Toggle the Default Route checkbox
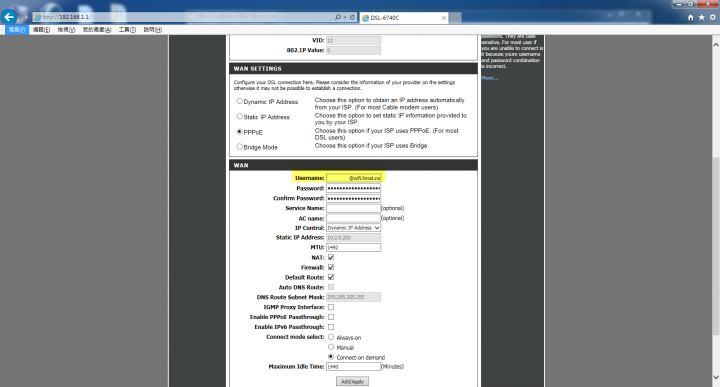This screenshot has width=720, height=387. click(331, 277)
